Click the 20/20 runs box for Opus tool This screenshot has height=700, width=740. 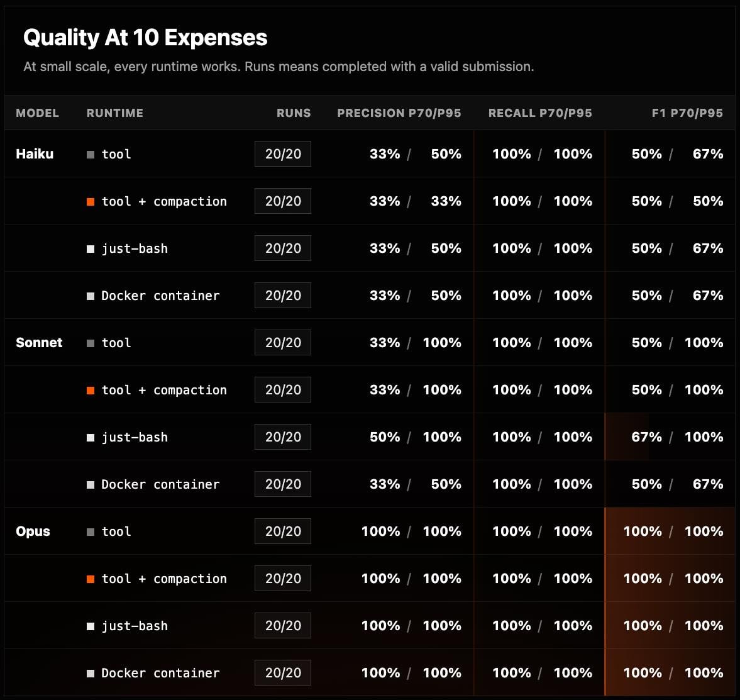click(x=283, y=531)
